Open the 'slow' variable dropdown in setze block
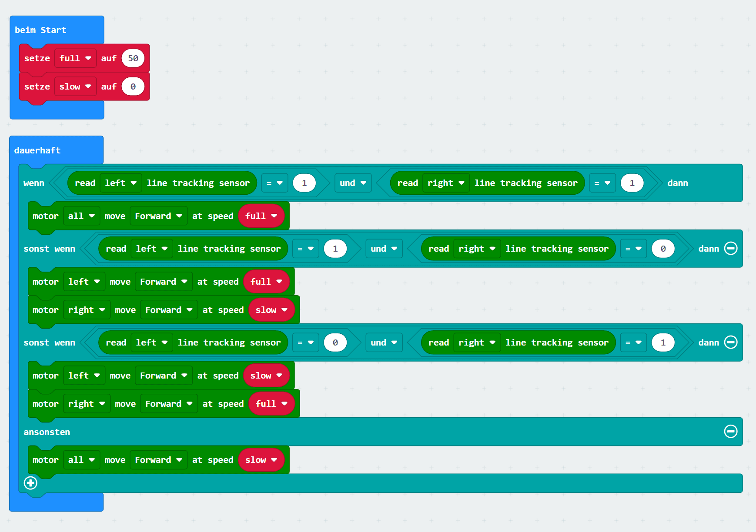This screenshot has height=532, width=756. point(75,86)
